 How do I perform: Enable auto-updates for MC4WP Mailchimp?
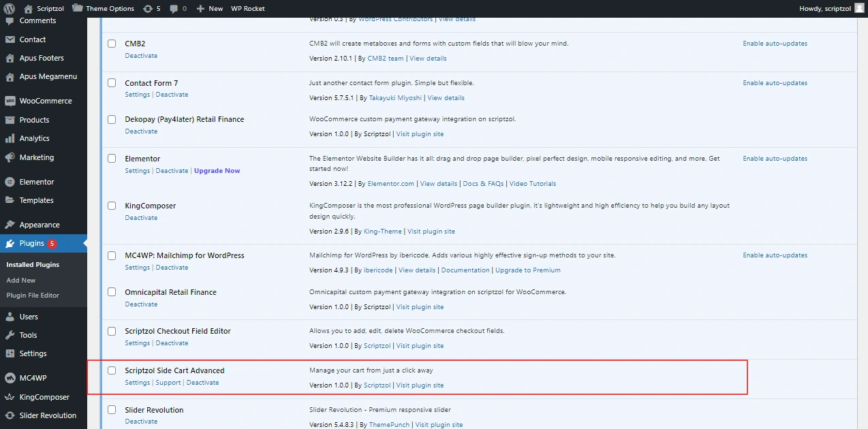775,255
